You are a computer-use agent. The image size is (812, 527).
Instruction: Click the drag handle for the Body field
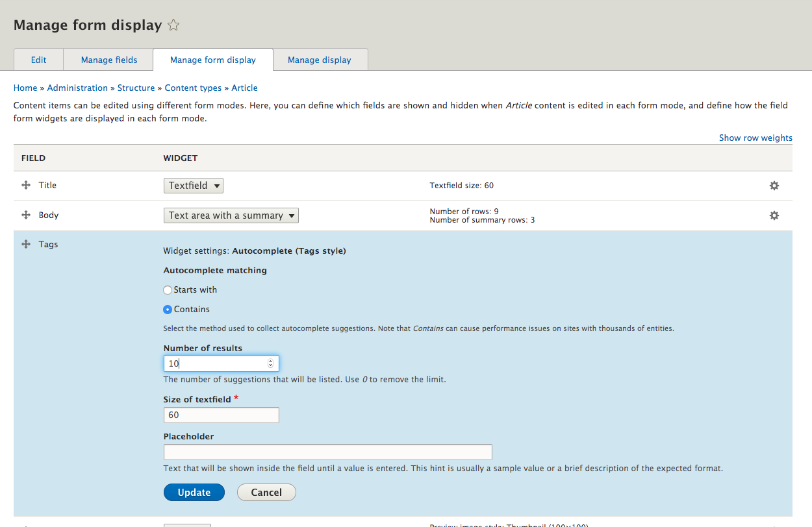(25, 215)
